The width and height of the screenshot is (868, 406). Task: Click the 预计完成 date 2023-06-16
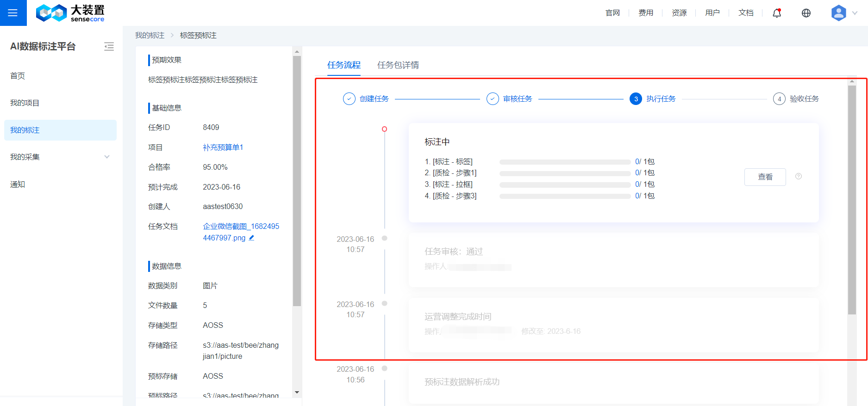tap(222, 187)
